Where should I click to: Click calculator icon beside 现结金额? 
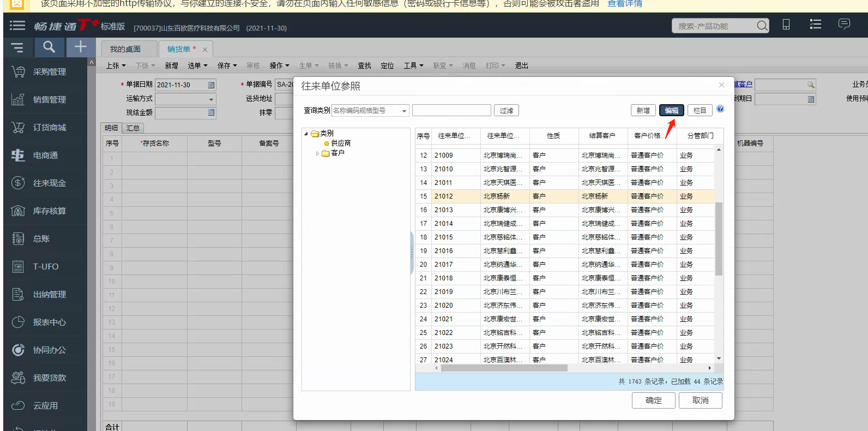[x=212, y=112]
